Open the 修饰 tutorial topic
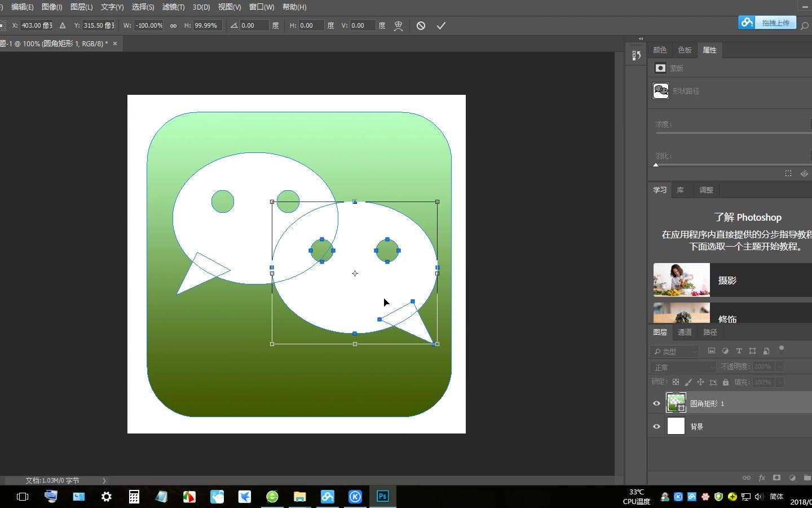The image size is (812, 508). [732, 313]
